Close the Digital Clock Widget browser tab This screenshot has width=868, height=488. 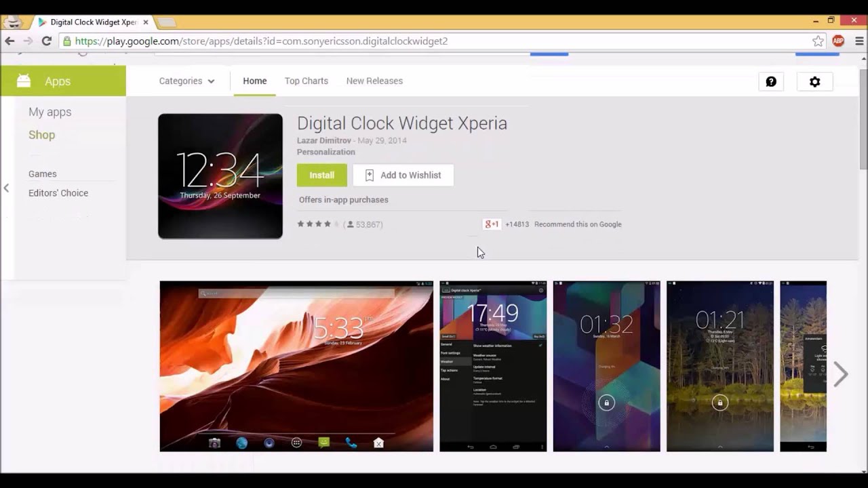point(146,22)
